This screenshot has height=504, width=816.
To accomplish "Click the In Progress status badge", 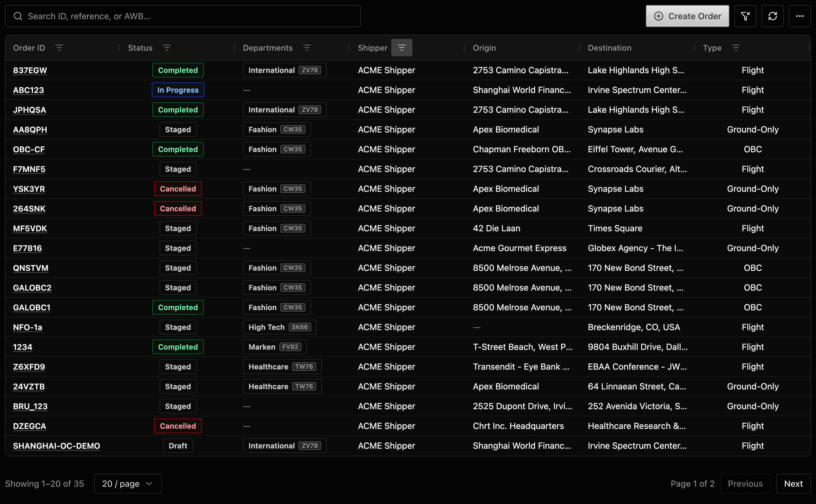I will pos(178,90).
